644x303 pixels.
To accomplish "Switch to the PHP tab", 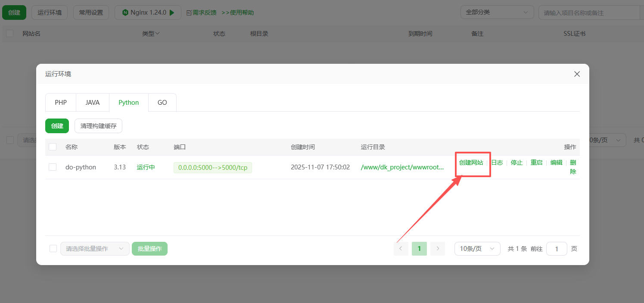I will point(60,102).
